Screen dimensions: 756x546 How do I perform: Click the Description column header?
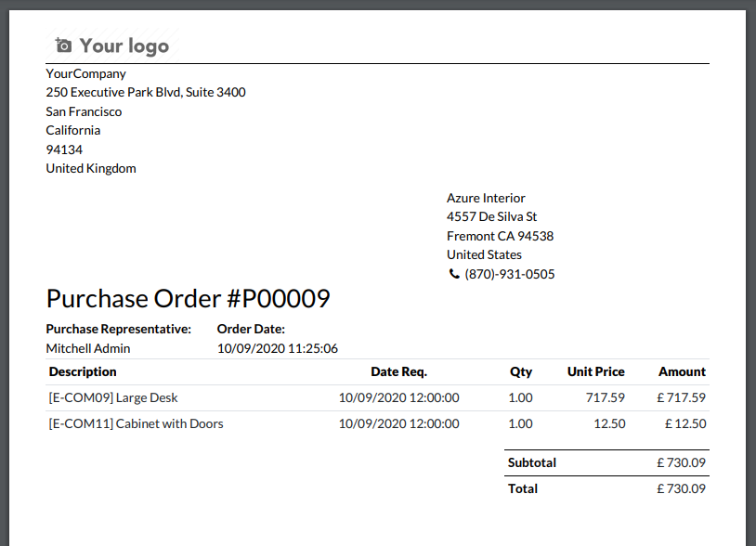click(83, 371)
